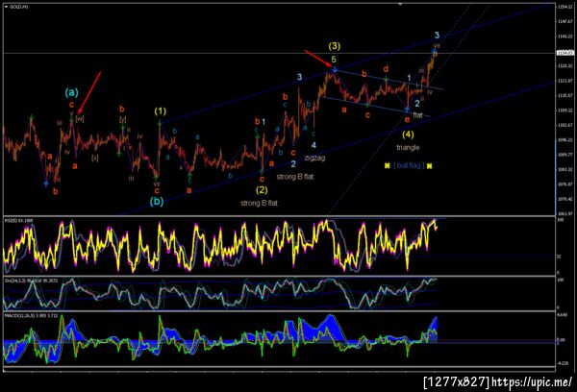The height and width of the screenshot is (392, 577).
Task: Select the yellow (1) wave label
Action: [160, 110]
